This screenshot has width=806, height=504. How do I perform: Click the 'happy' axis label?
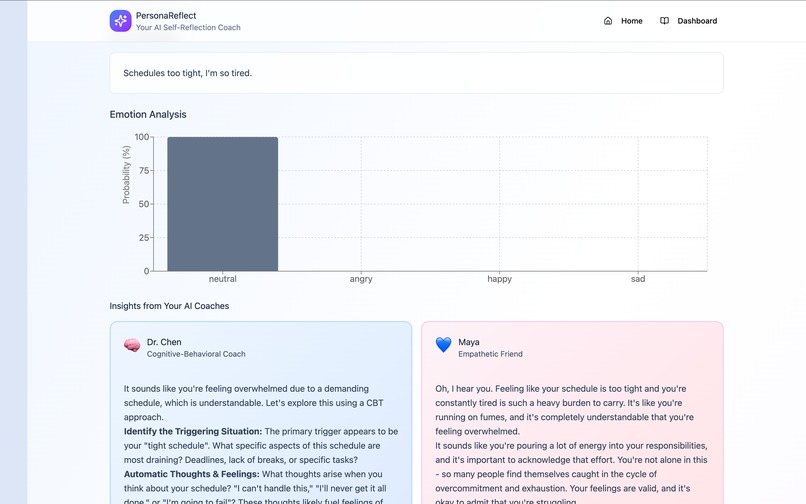click(500, 279)
